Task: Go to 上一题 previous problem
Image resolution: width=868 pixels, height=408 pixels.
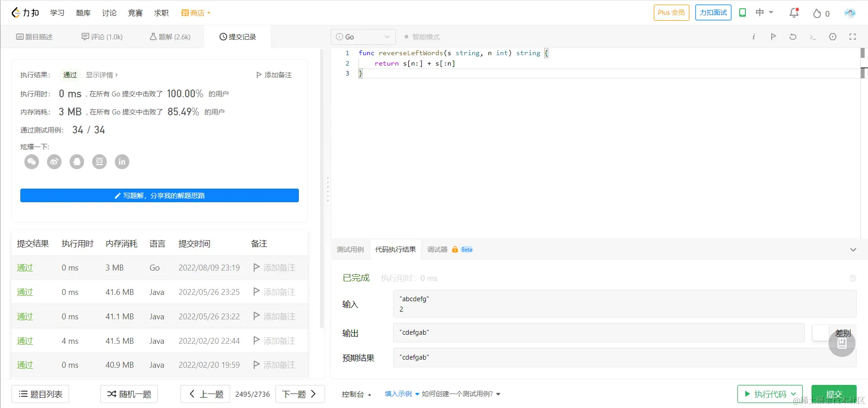Action: 205,394
